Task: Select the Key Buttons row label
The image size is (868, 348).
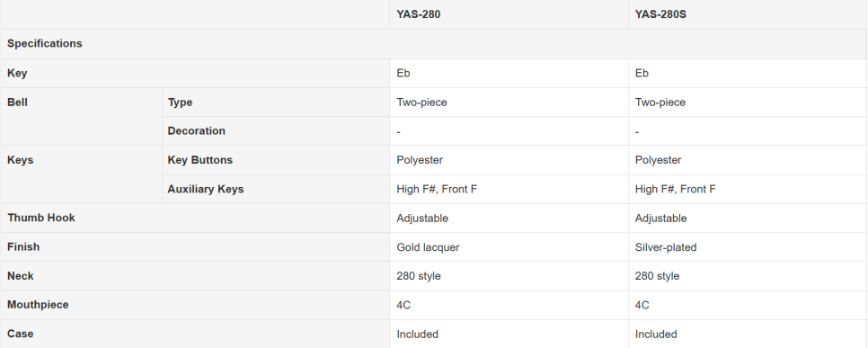Action: (x=199, y=160)
